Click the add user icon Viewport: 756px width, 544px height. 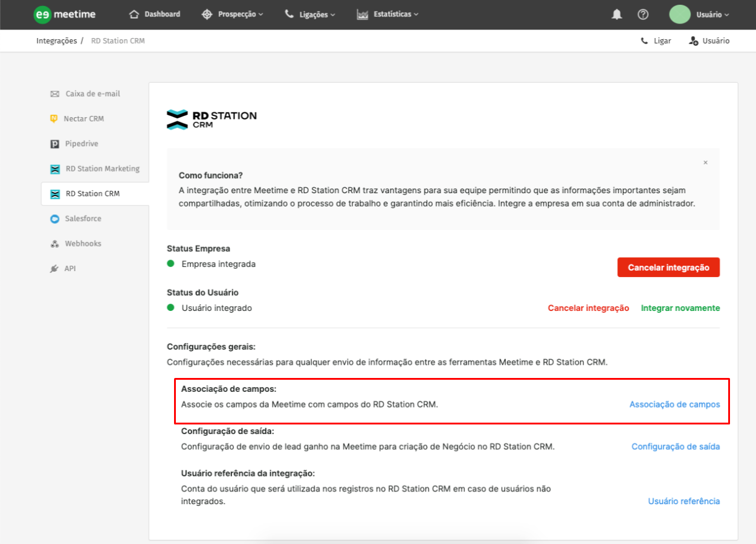694,41
